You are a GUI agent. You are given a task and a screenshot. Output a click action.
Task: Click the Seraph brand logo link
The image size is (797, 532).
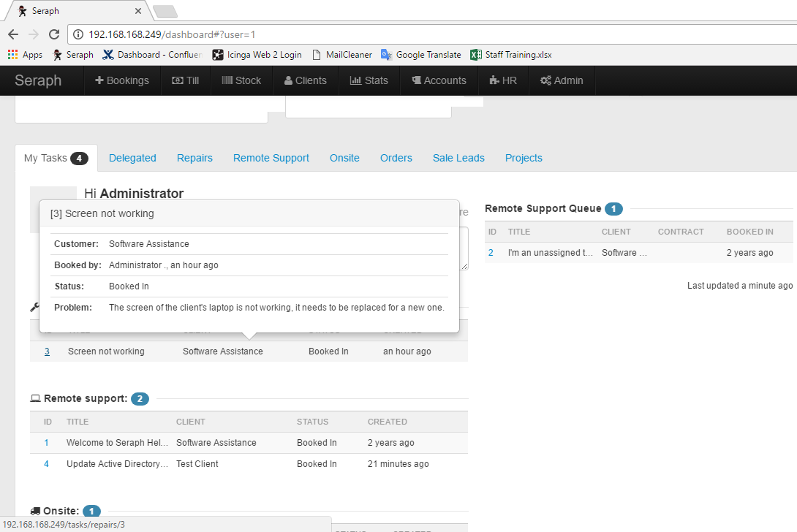(38, 80)
